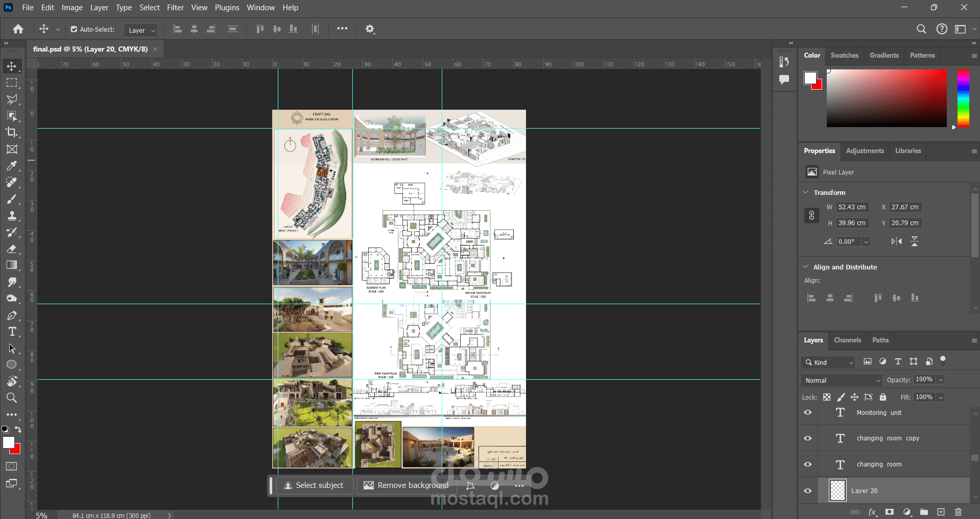Open the Auto-Select Layer dropdown

pos(140,30)
